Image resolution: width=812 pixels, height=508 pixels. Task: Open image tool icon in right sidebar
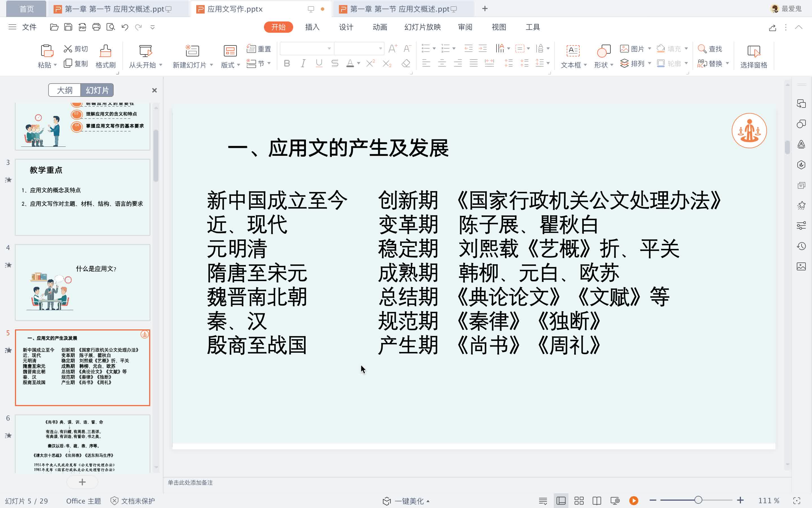coord(801,267)
